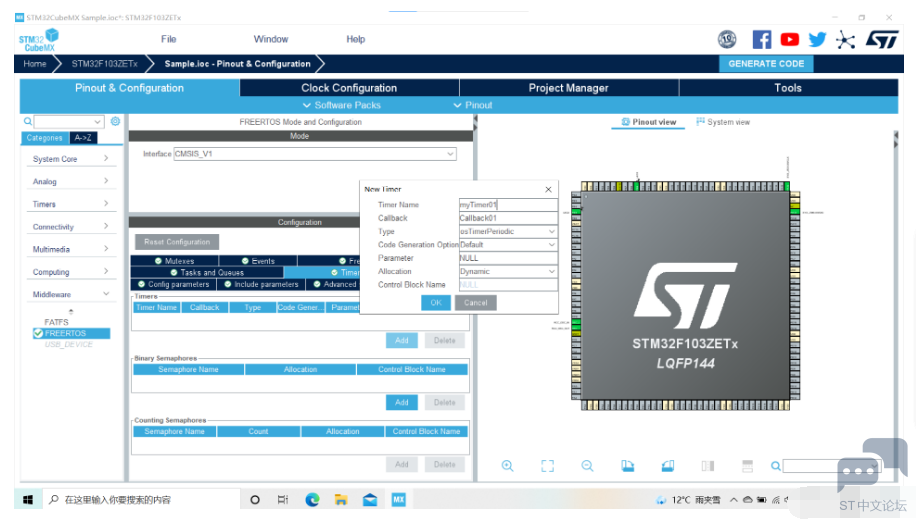Click GENERATE CODE button
The width and height of the screenshot is (916, 521).
(x=766, y=64)
